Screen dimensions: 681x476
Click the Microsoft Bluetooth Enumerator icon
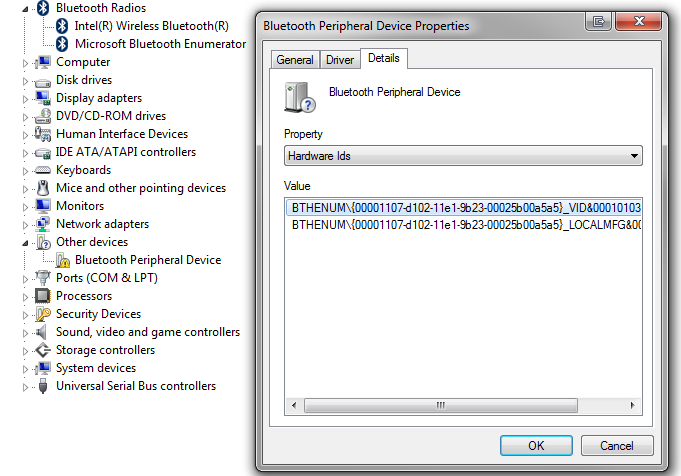(x=62, y=44)
